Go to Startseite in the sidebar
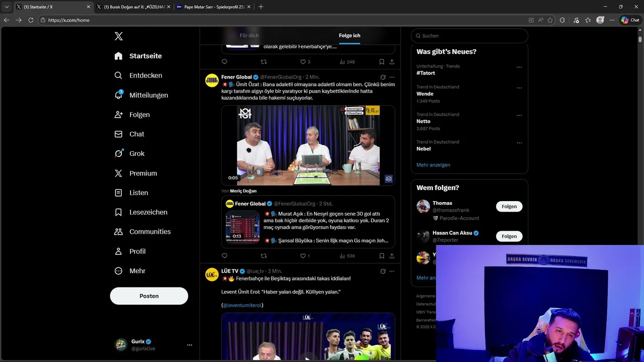Image resolution: width=644 pixels, height=362 pixels. pos(138,56)
